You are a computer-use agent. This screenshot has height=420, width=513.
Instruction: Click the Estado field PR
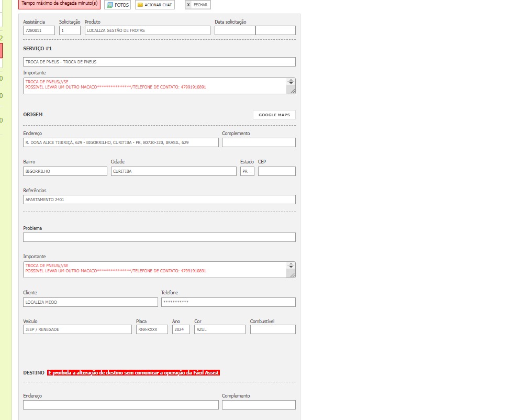pyautogui.click(x=247, y=171)
